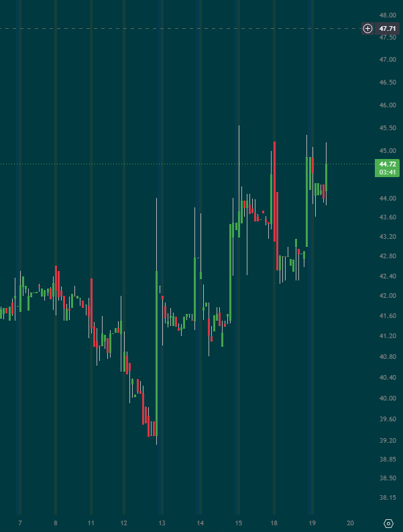Click the 46.50 price axis label

(x=388, y=83)
